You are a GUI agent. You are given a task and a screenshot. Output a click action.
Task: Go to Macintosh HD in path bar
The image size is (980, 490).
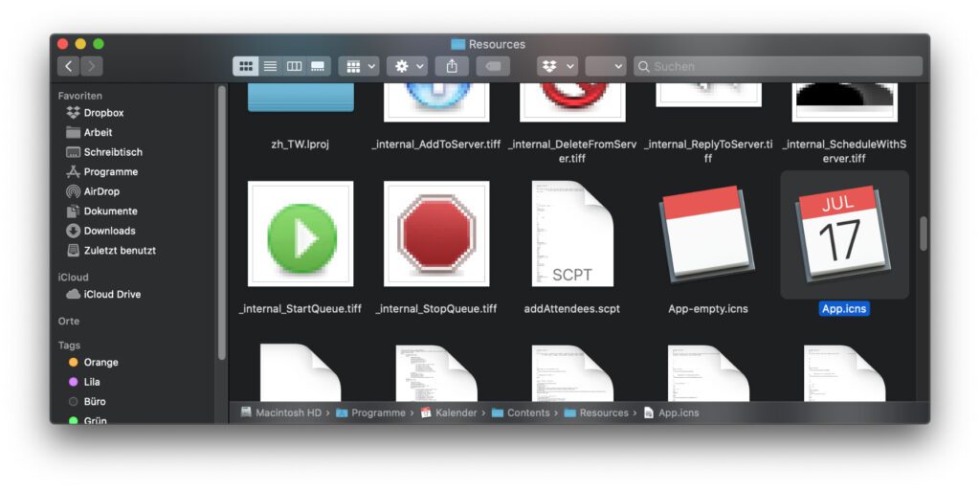tap(281, 413)
